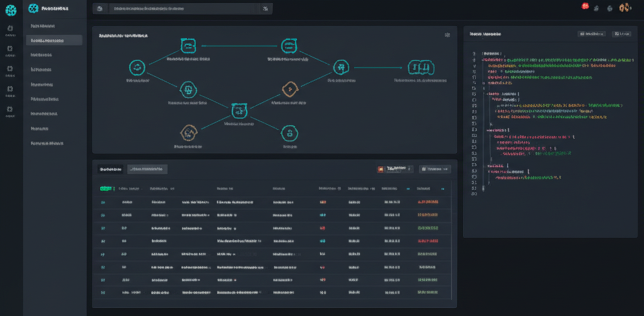The height and width of the screenshot is (316, 644).
Task: Click the teal app logo in the narrow icon rail
Action: pos(11,10)
